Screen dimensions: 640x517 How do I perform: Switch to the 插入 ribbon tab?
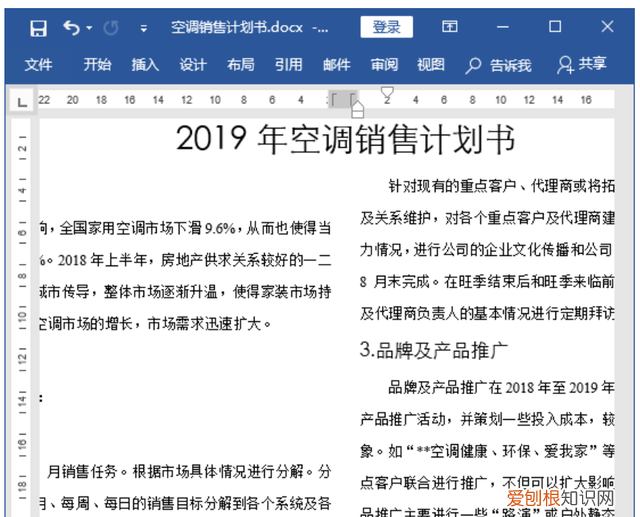[x=145, y=64]
